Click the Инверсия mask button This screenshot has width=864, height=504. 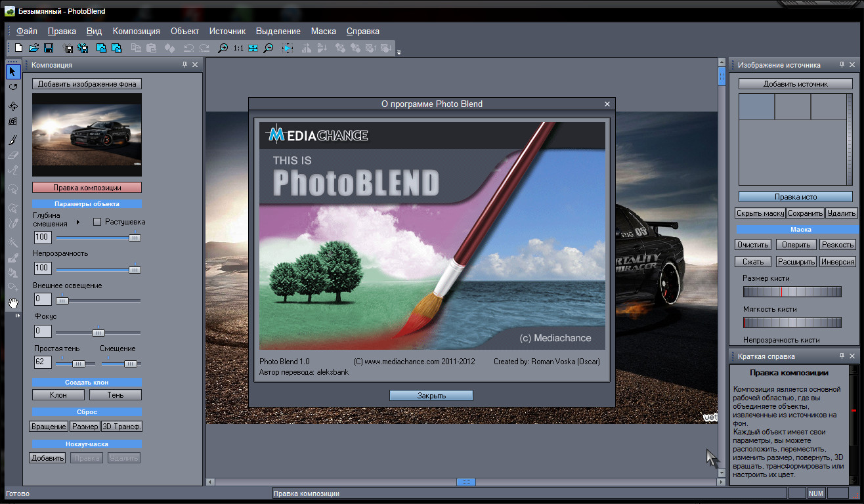pyautogui.click(x=838, y=262)
